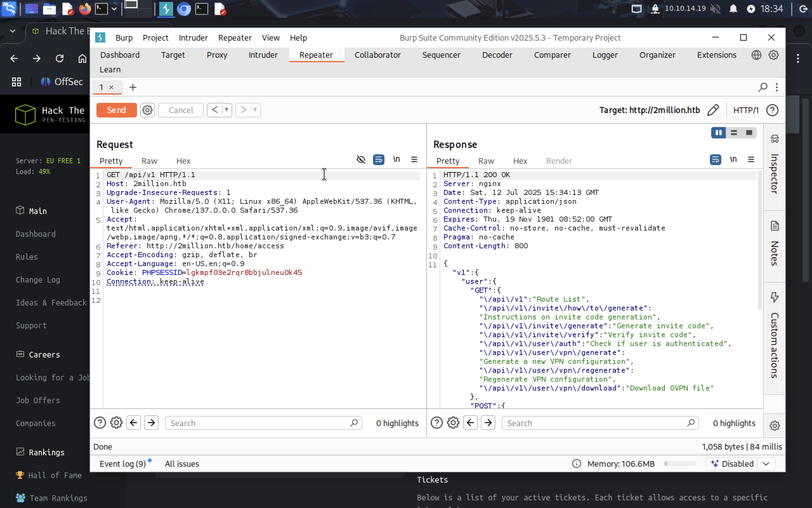Open the Project menu
The height and width of the screenshot is (508, 812).
155,38
